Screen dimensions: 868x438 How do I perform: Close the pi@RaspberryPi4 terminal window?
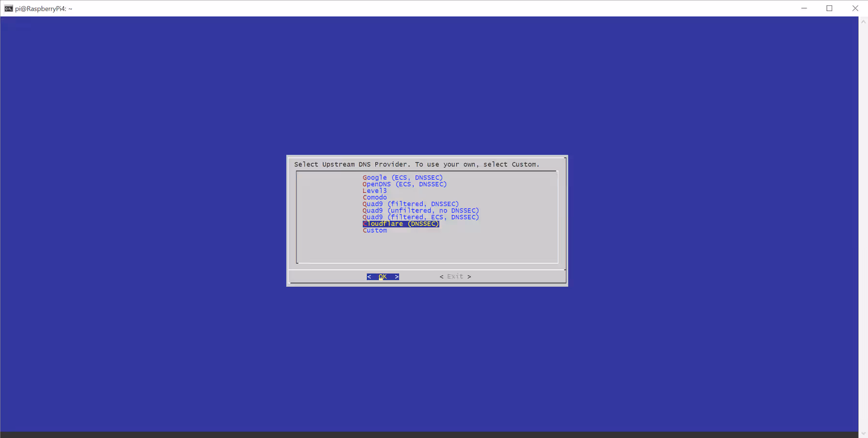[855, 8]
